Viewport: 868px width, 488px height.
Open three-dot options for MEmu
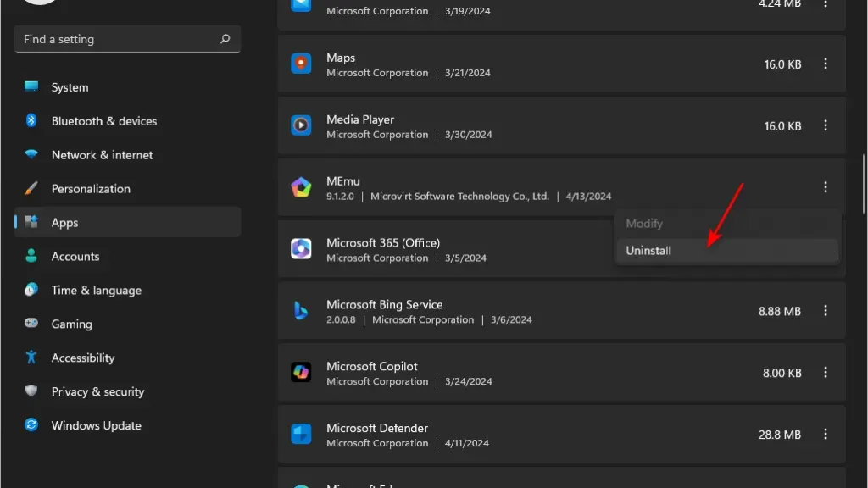click(x=826, y=187)
